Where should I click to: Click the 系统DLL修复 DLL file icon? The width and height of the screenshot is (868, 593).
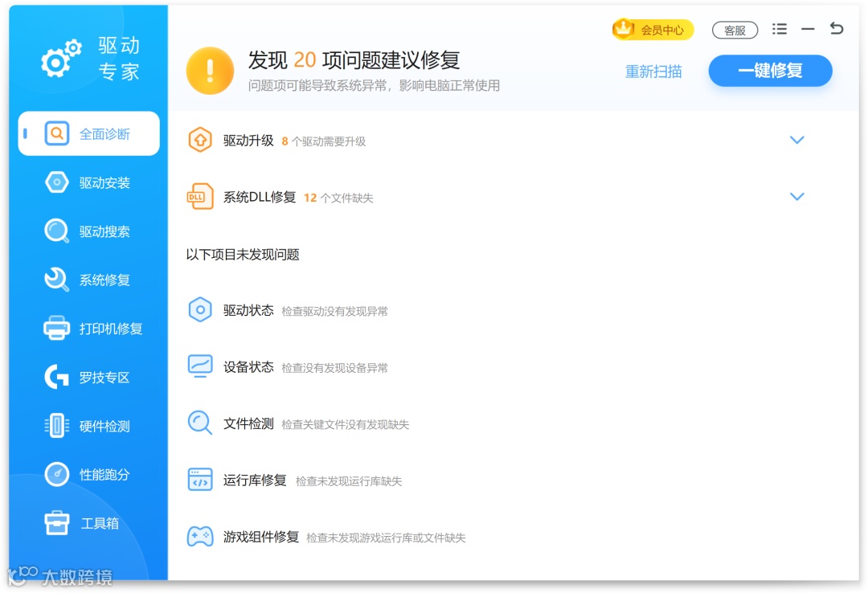(x=200, y=197)
